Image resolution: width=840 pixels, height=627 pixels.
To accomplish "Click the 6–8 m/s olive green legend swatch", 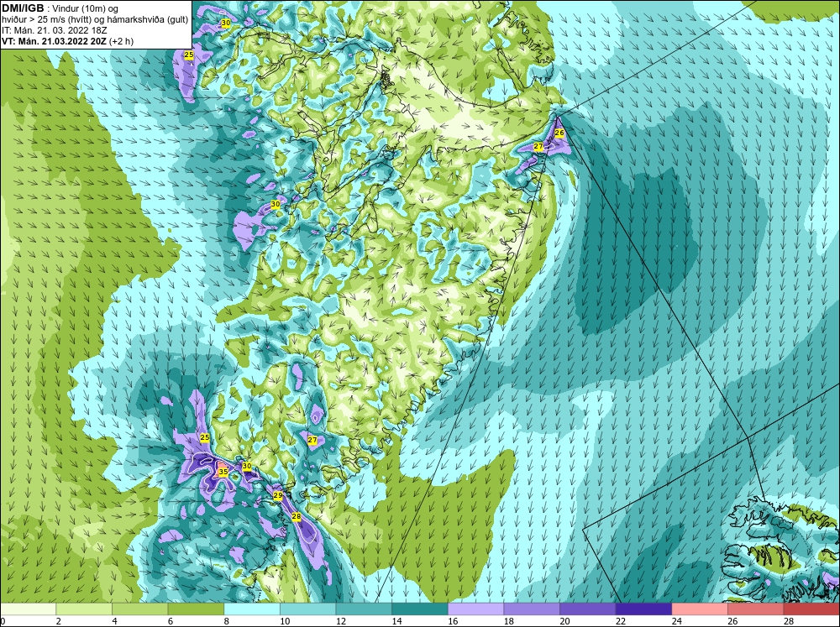I will point(196,609).
